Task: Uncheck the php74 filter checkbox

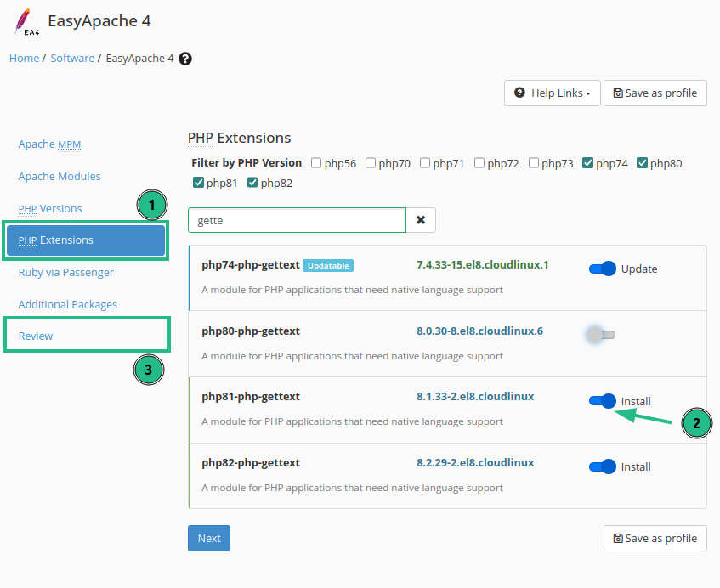Action: coord(588,163)
